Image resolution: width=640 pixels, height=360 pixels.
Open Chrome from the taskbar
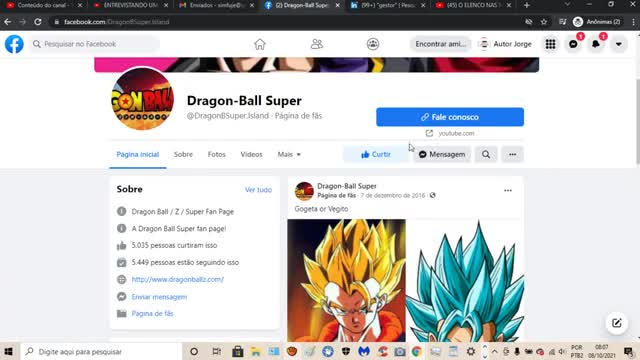tap(416, 351)
